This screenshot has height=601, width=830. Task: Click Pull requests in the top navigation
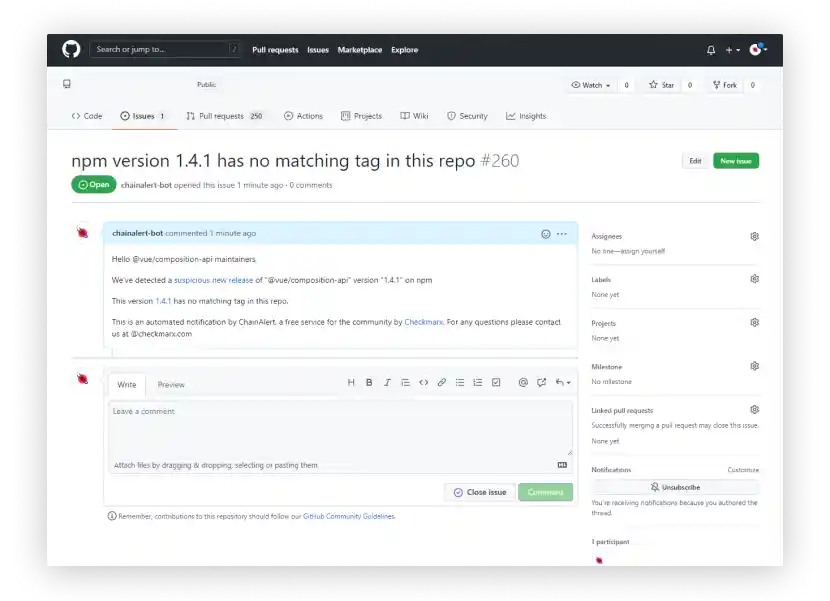(275, 50)
